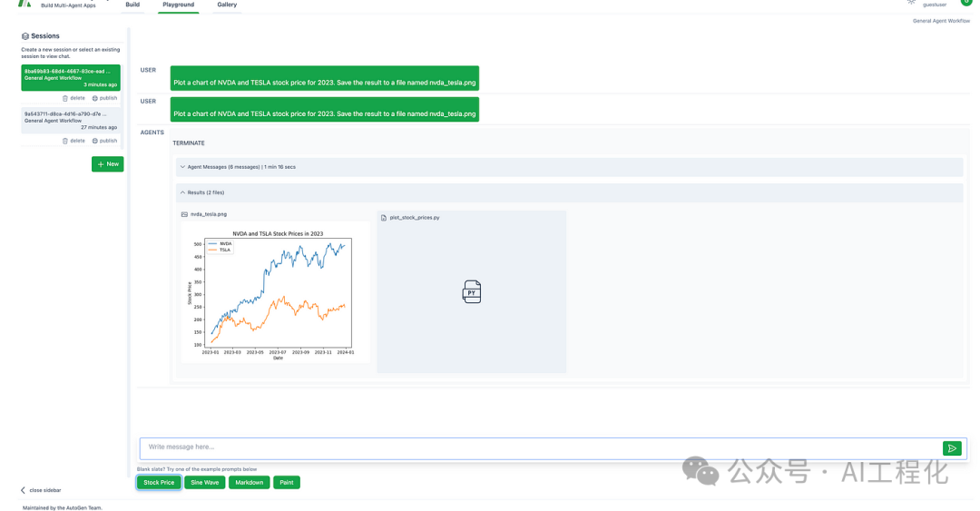Choose the Paint example prompt
The width and height of the screenshot is (980, 511).
[x=286, y=482]
